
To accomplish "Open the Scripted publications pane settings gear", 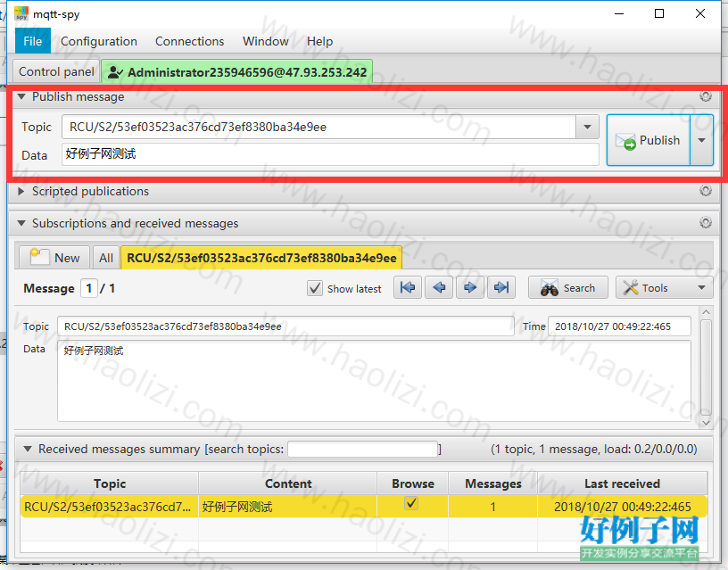I will pos(705,191).
